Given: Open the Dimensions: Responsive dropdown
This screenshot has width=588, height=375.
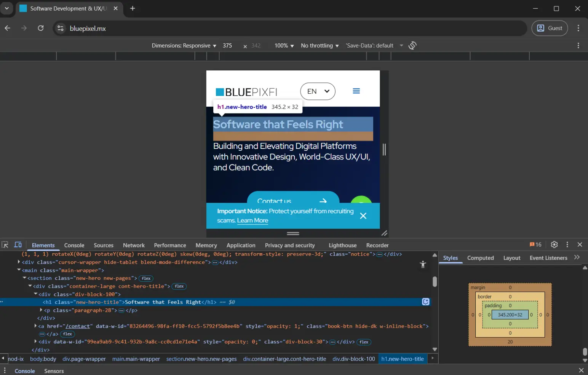Looking at the screenshot, I should [x=184, y=46].
